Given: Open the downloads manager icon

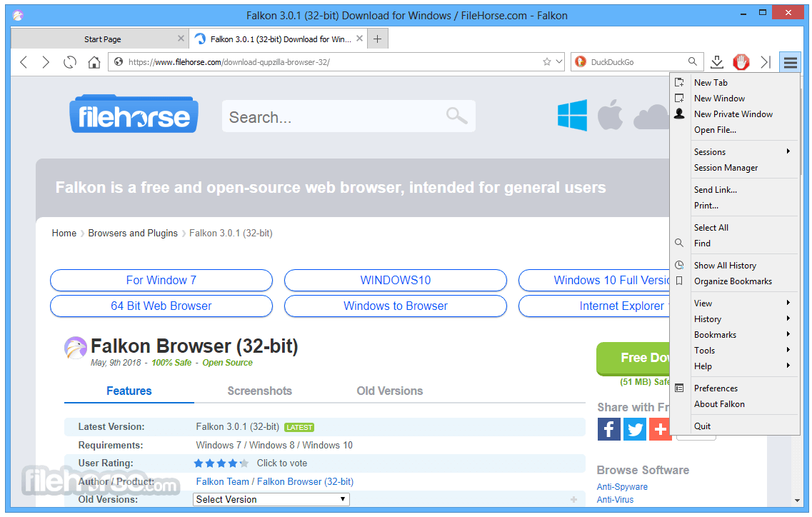Looking at the screenshot, I should coord(717,62).
